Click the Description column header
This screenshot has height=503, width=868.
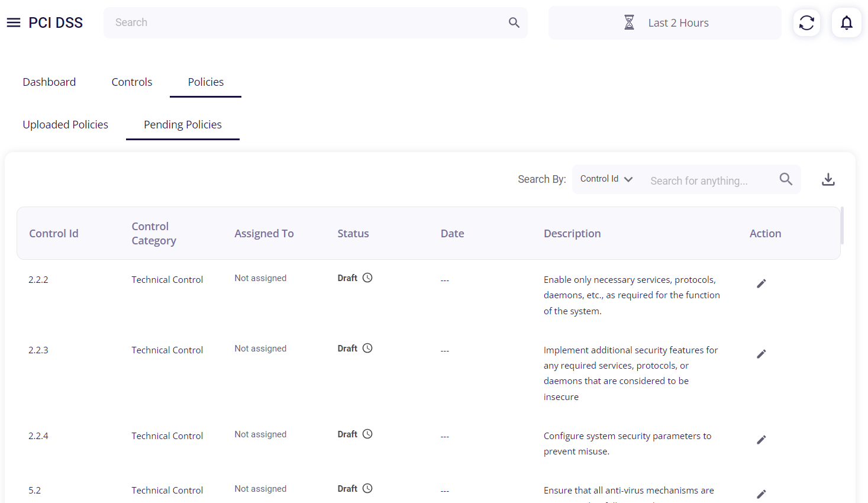pyautogui.click(x=572, y=234)
